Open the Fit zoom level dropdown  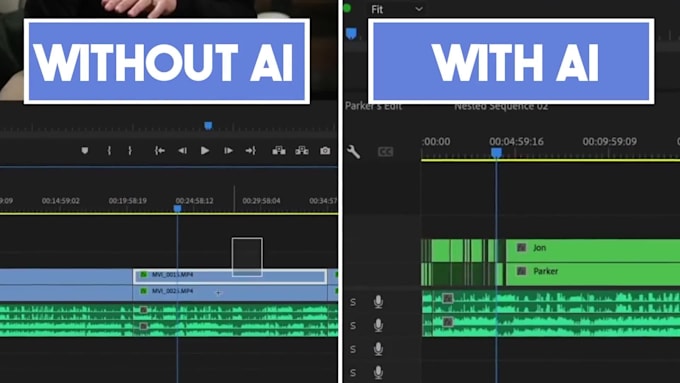coord(396,9)
